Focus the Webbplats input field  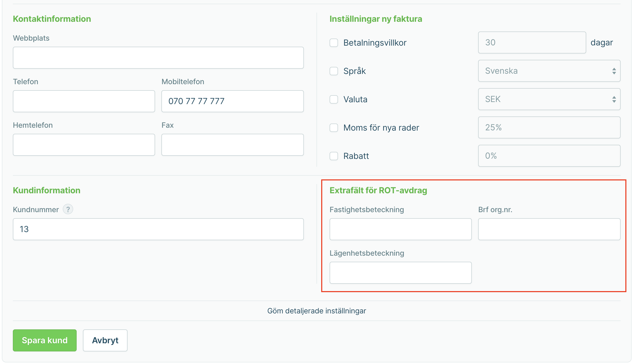[x=158, y=58]
